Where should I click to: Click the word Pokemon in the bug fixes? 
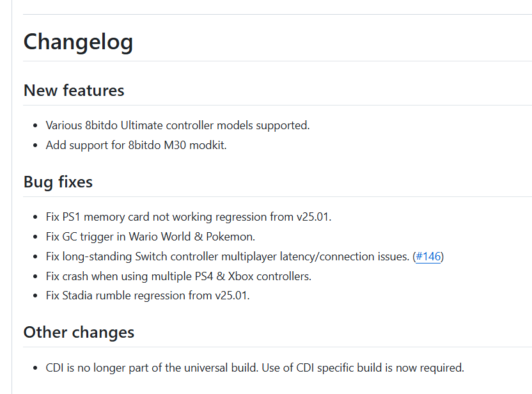(x=230, y=237)
